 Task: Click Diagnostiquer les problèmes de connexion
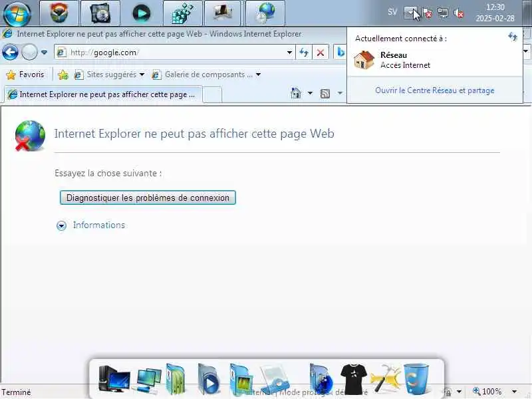pyautogui.click(x=148, y=198)
